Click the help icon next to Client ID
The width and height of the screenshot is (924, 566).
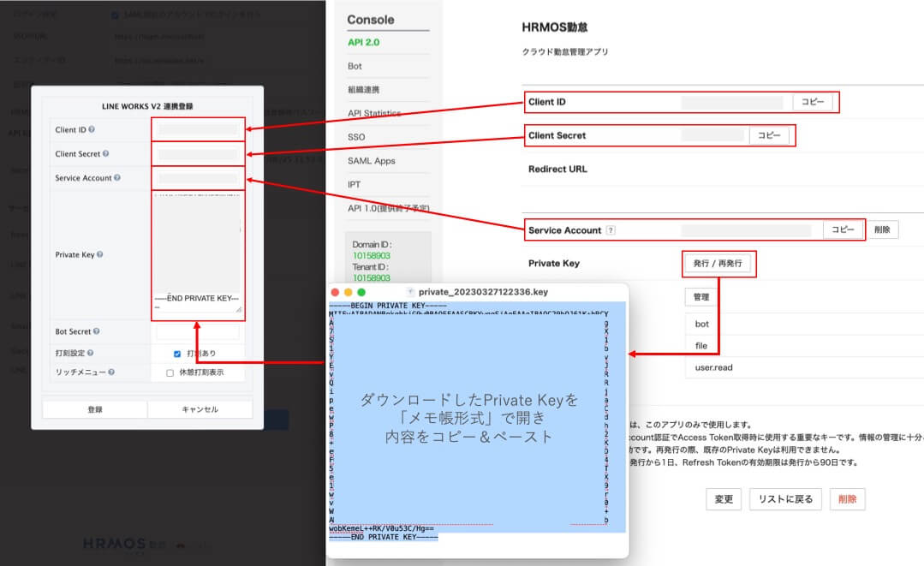(x=92, y=129)
